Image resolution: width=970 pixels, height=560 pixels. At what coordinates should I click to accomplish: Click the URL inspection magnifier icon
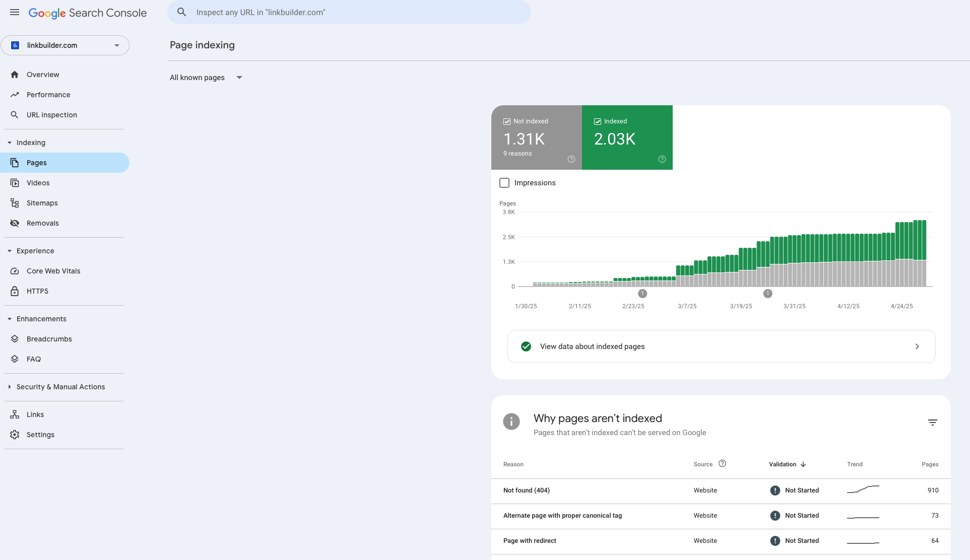15,115
